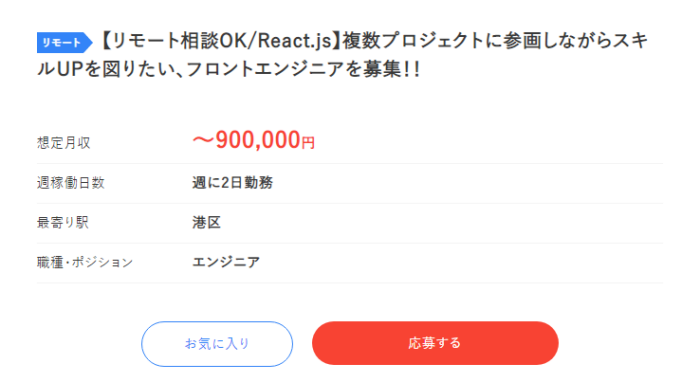Image resolution: width=700 pixels, height=382 pixels.
Task: Add this job to お気に入り
Action: (x=217, y=344)
